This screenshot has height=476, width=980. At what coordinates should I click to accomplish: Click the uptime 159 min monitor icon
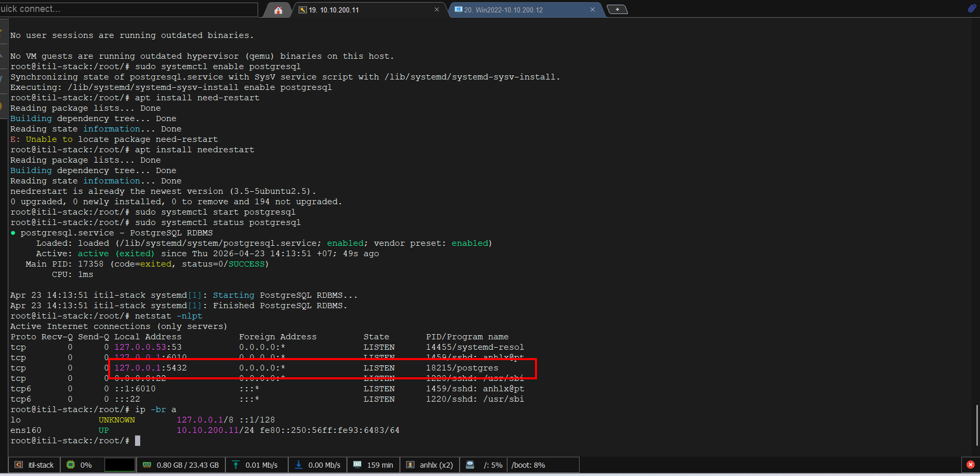(x=357, y=465)
